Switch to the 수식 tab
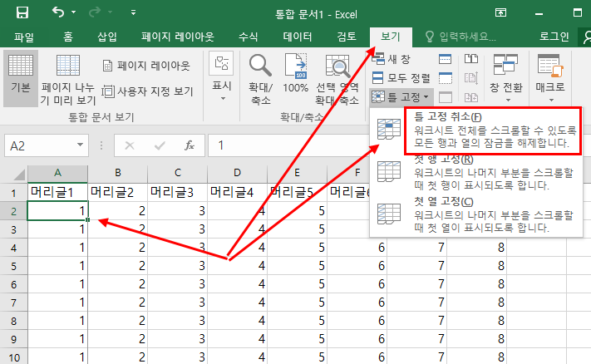591x364 pixels. click(x=249, y=37)
